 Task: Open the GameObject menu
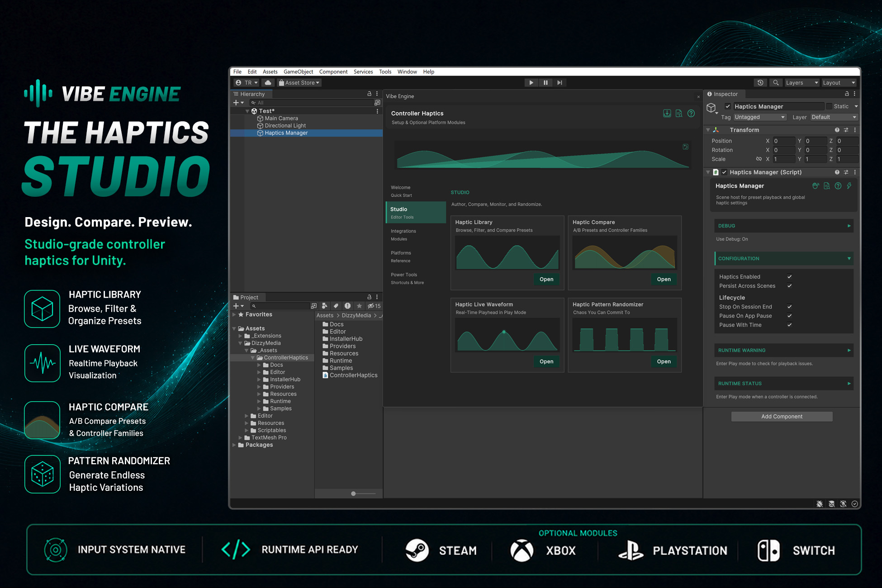[x=298, y=72]
